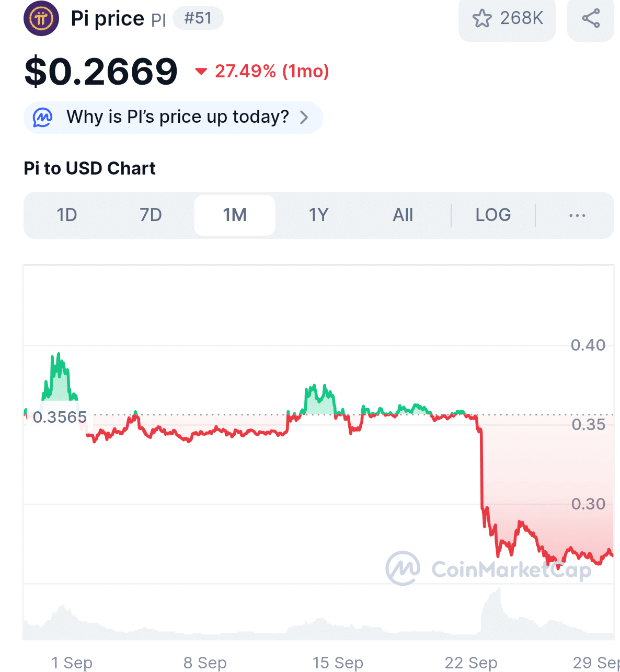This screenshot has height=672, width=620.
Task: Click the CoinMarketCap AI chat icon
Action: (x=42, y=117)
